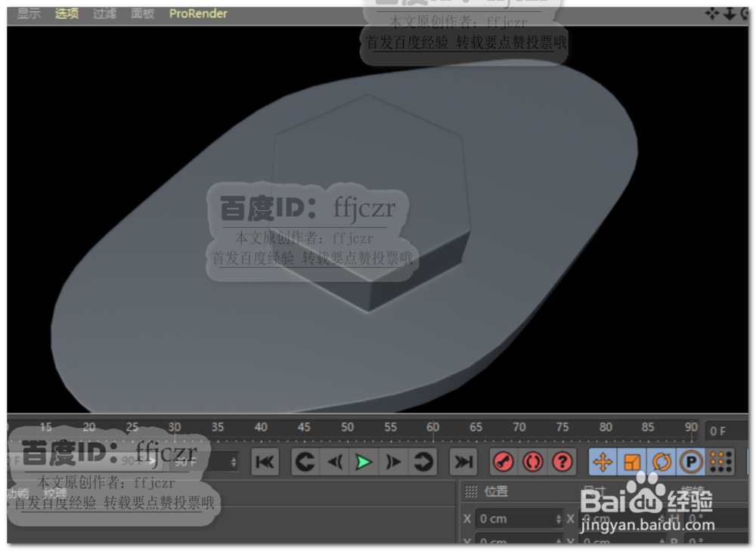Click the 位置 header grip icon
The image size is (756, 551).
[x=470, y=491]
